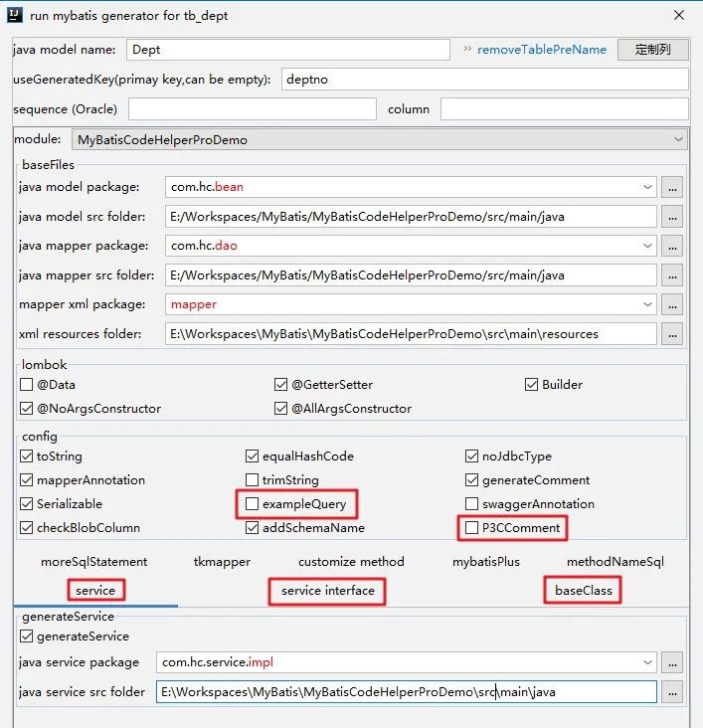Browse for java model src folder ellipsis button
Viewport: 703px width, 728px height.
point(672,217)
